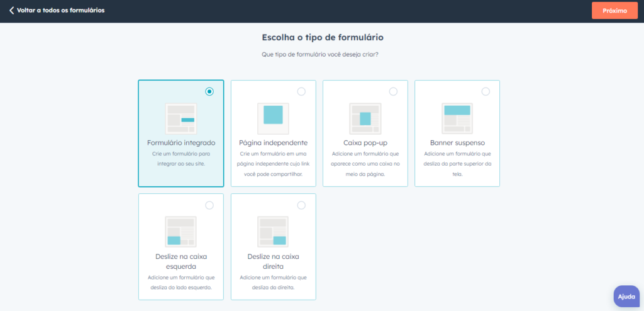The height and width of the screenshot is (311, 644).
Task: Click the Formulário integrado layout icon
Action: tap(181, 118)
